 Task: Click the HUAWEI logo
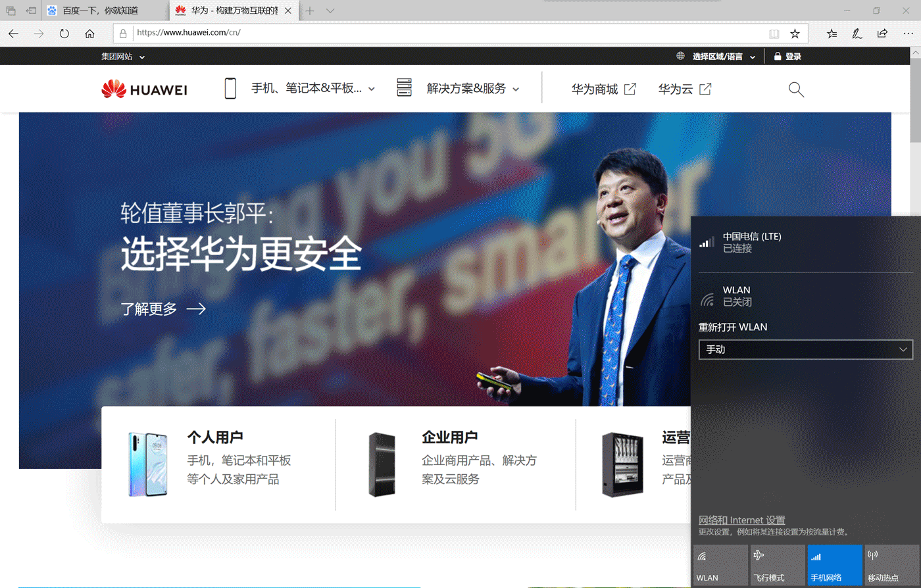coord(144,89)
